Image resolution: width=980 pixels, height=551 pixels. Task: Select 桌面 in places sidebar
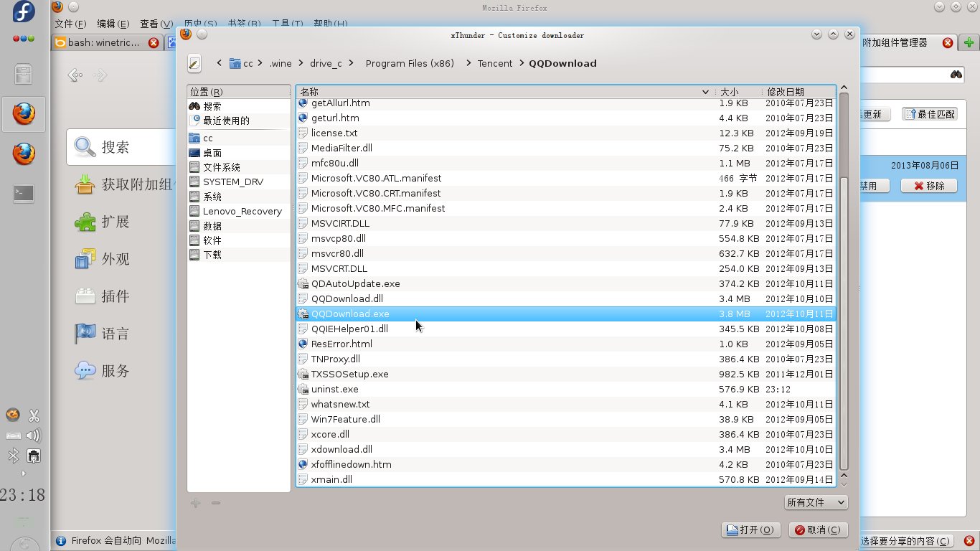coord(239,153)
